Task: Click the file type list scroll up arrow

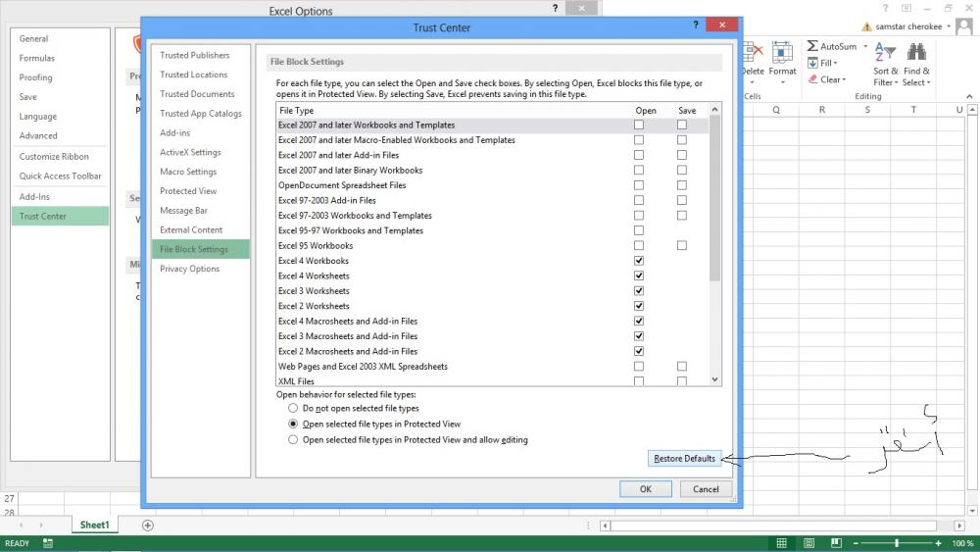Action: click(x=715, y=110)
